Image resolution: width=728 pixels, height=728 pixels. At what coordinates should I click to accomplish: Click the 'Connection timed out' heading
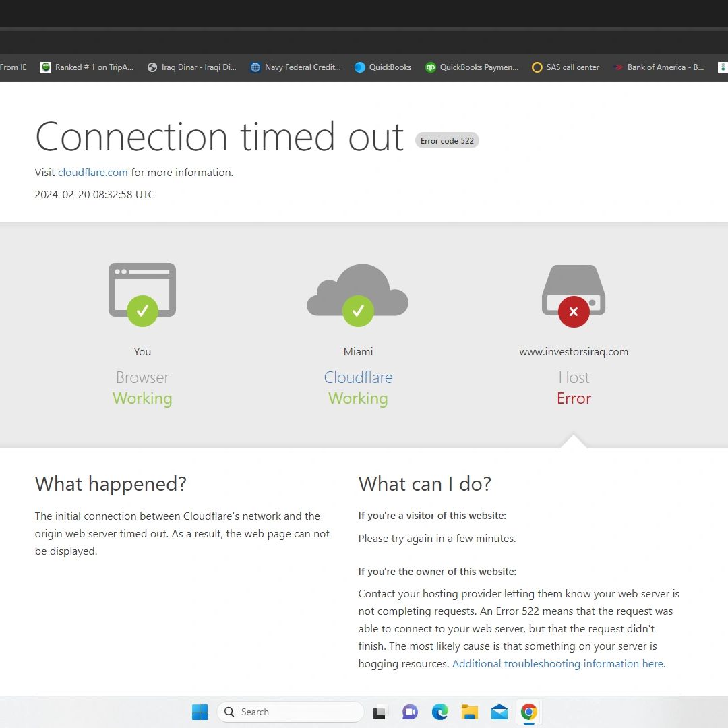point(220,137)
